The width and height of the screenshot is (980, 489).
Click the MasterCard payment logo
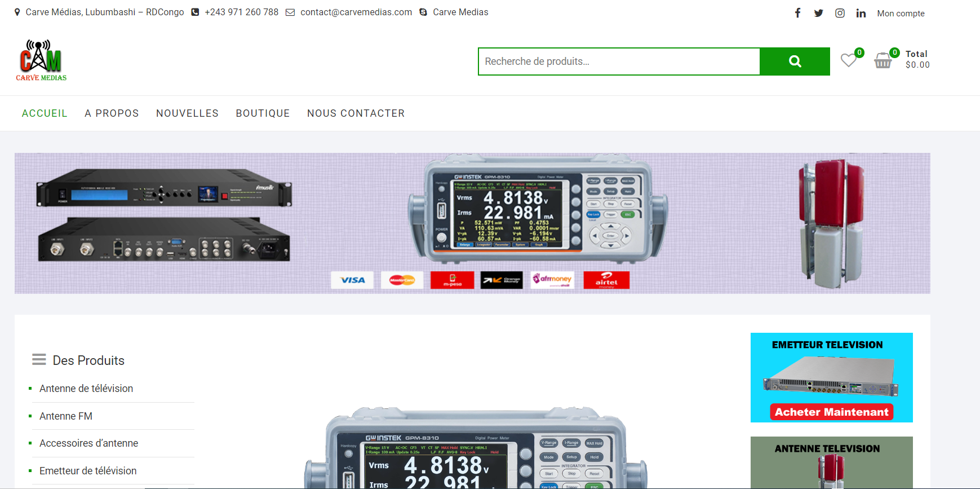point(402,280)
